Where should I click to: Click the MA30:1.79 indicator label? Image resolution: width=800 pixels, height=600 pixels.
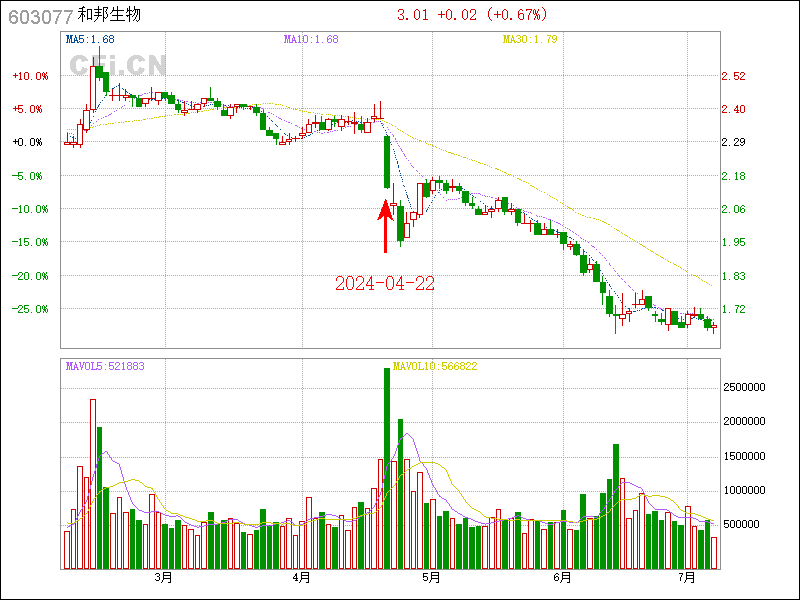(x=530, y=40)
